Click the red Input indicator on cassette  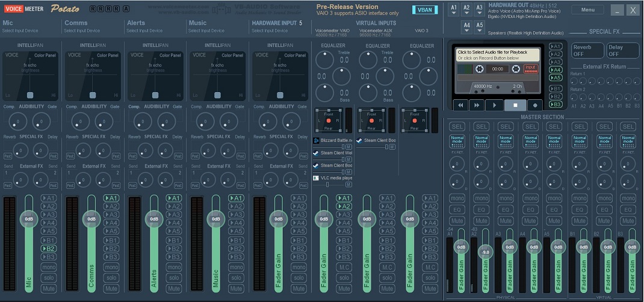[530, 69]
